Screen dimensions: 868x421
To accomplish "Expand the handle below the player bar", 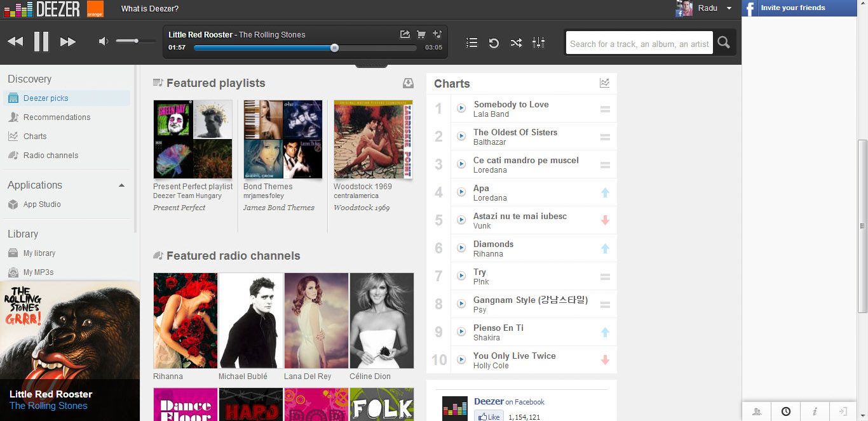I will coord(371,64).
